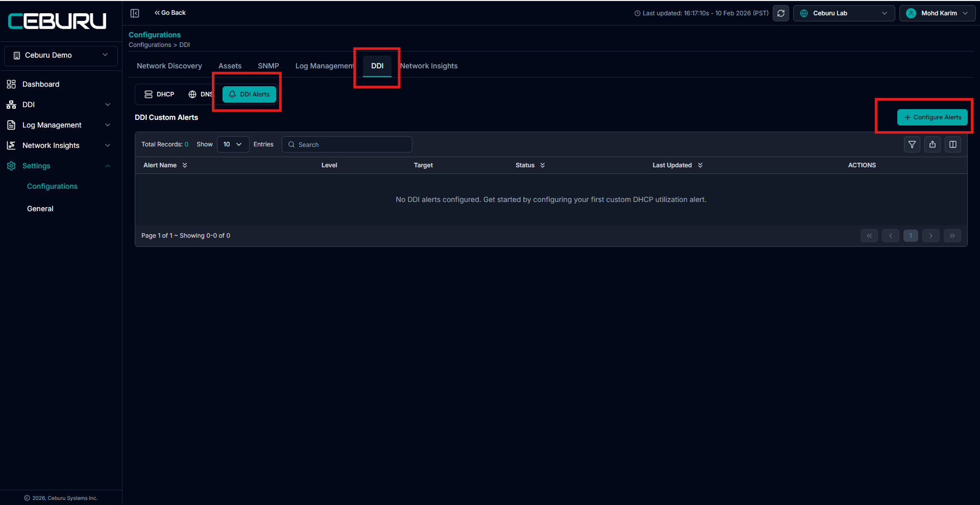This screenshot has width=980, height=505.
Task: Click the refresh data icon
Action: [x=781, y=13]
